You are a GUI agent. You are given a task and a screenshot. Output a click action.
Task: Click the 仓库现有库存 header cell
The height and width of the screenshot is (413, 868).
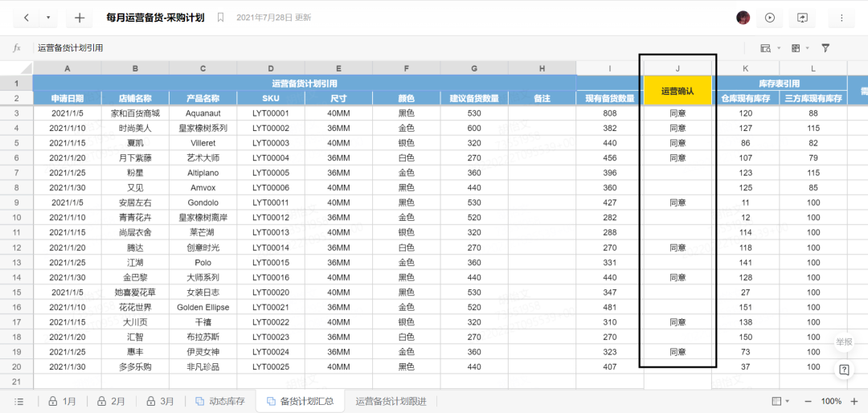[x=745, y=99]
